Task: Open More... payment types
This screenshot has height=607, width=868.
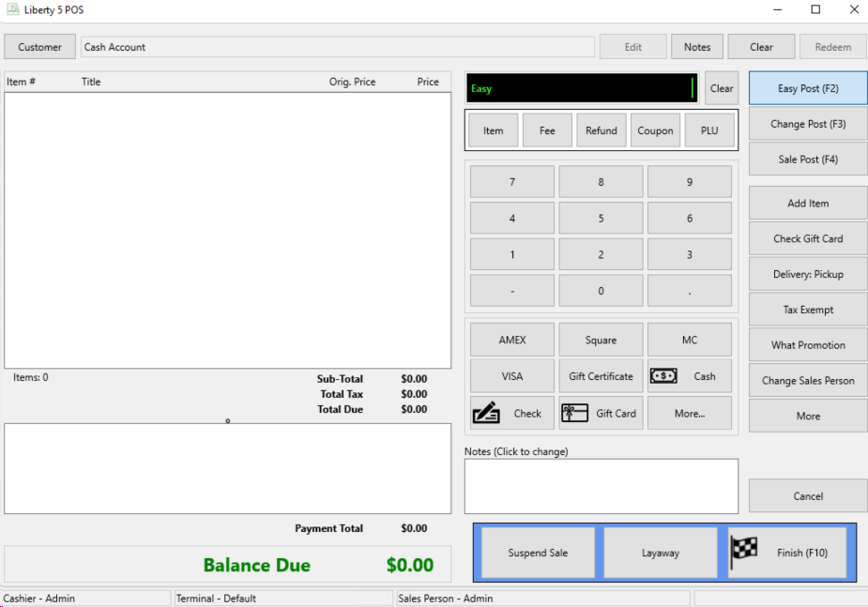Action: 689,413
